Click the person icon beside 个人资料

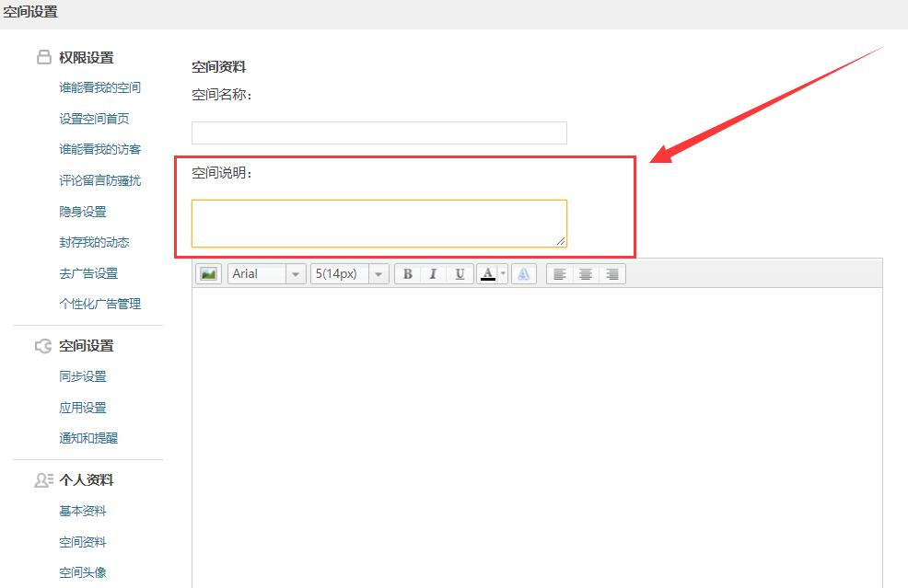[x=44, y=479]
